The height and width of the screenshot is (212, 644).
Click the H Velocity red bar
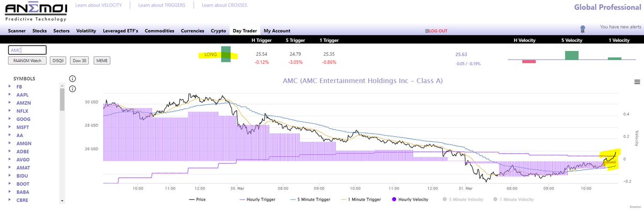coord(529,61)
